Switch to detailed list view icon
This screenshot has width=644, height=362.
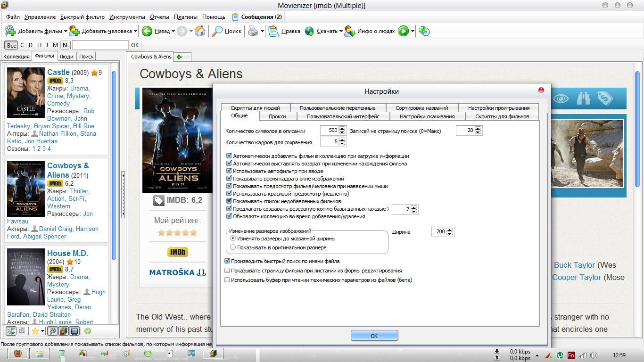[x=11, y=331]
